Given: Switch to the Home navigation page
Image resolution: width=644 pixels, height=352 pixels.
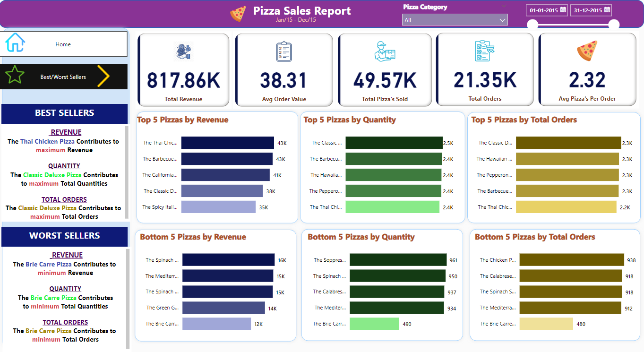Looking at the screenshot, I should [63, 44].
